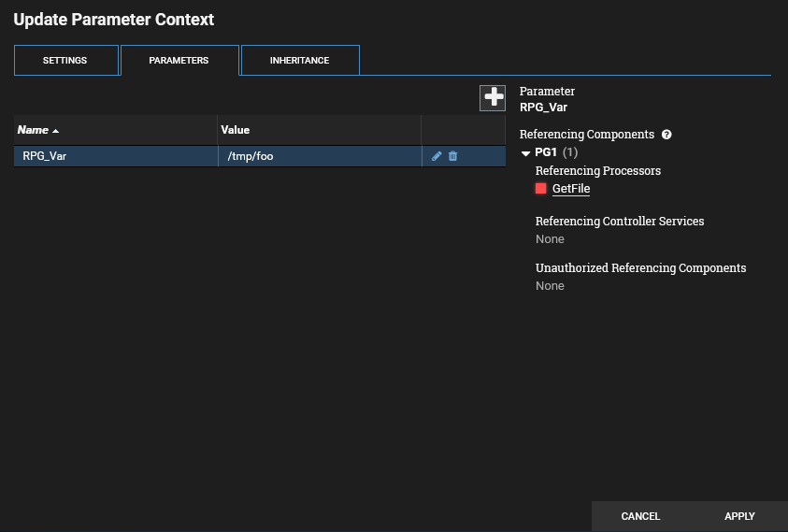Screen dimensions: 788x532
Task: Cancel the parameter context update
Action: pyautogui.click(x=640, y=516)
